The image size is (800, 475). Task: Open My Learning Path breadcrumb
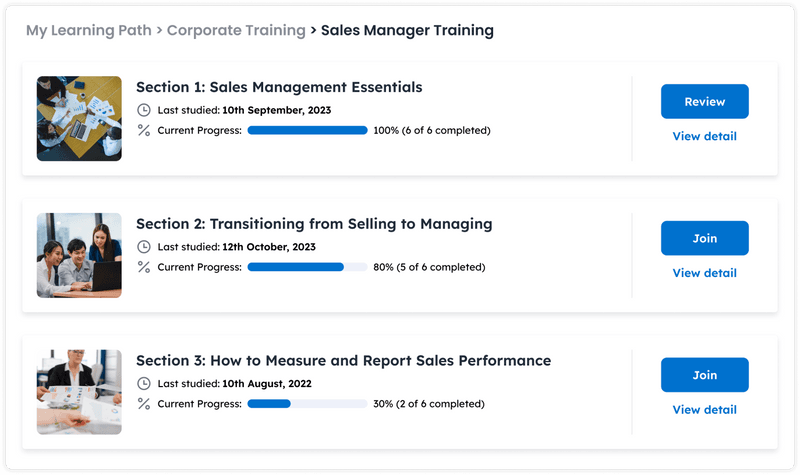pyautogui.click(x=88, y=30)
